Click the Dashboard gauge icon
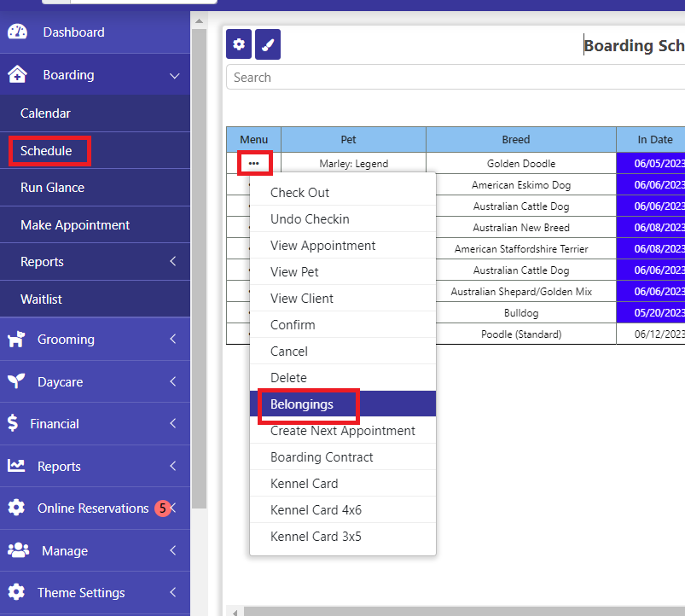 (x=17, y=32)
